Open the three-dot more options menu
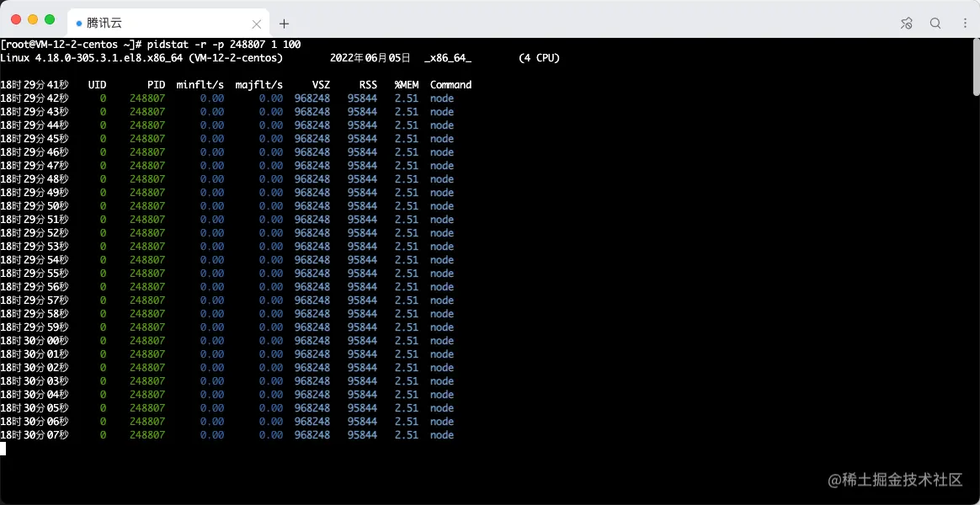980x505 pixels. point(965,24)
